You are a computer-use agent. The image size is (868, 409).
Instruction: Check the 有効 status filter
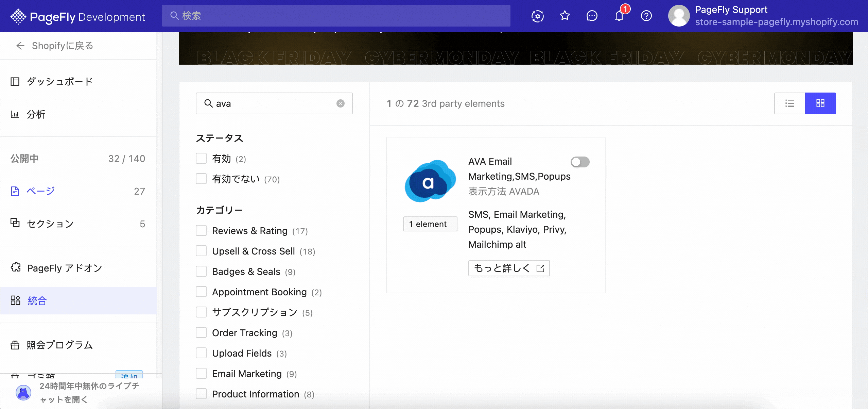pos(201,158)
